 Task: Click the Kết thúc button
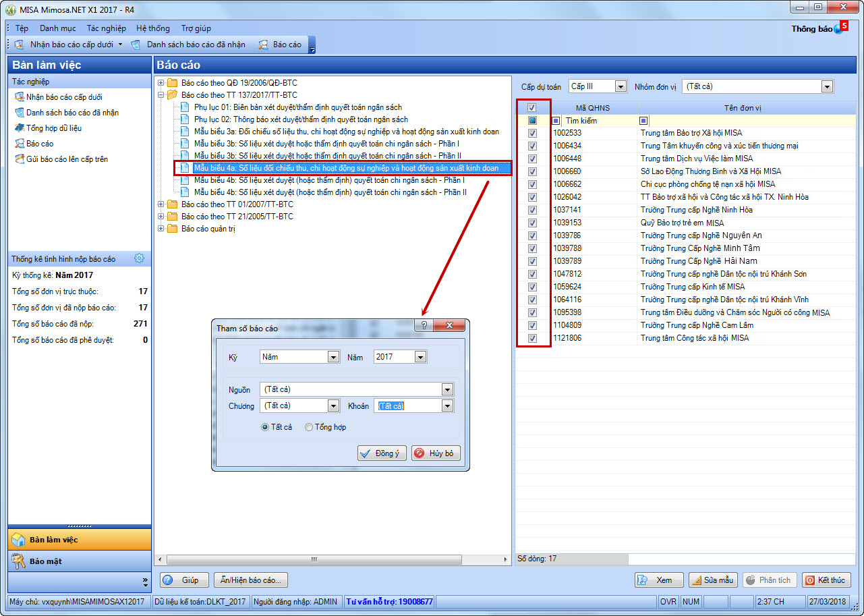pyautogui.click(x=826, y=580)
